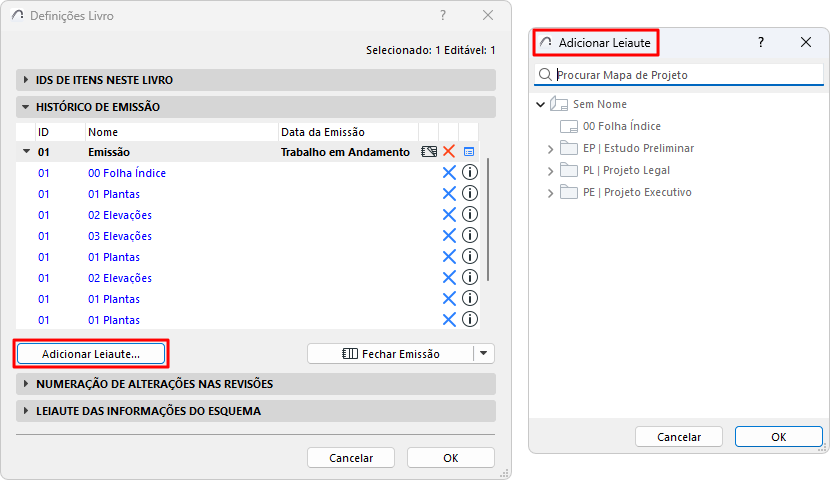830x480 pixels.
Task: Click the Adicionar Leiaute... button
Action: (90, 353)
